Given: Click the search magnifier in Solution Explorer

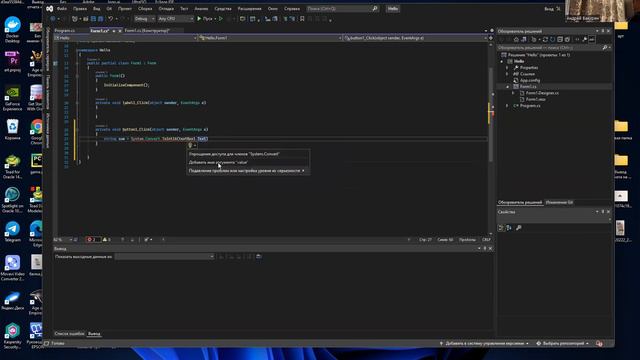Looking at the screenshot, I should [604, 48].
